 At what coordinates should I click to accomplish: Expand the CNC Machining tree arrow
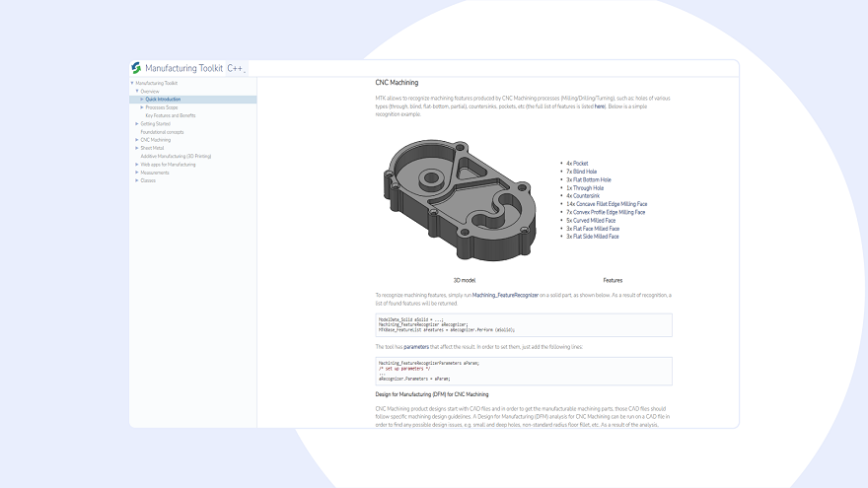(x=137, y=140)
